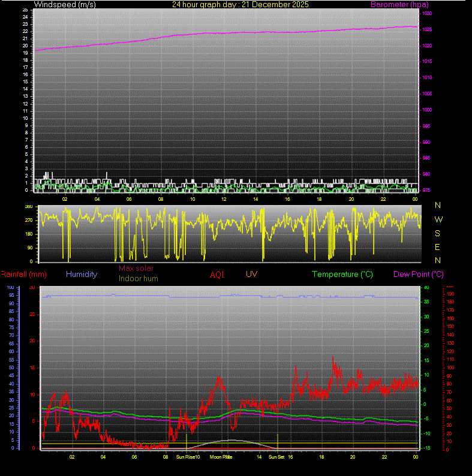Click the 1010 barometer scale value

click(427, 78)
